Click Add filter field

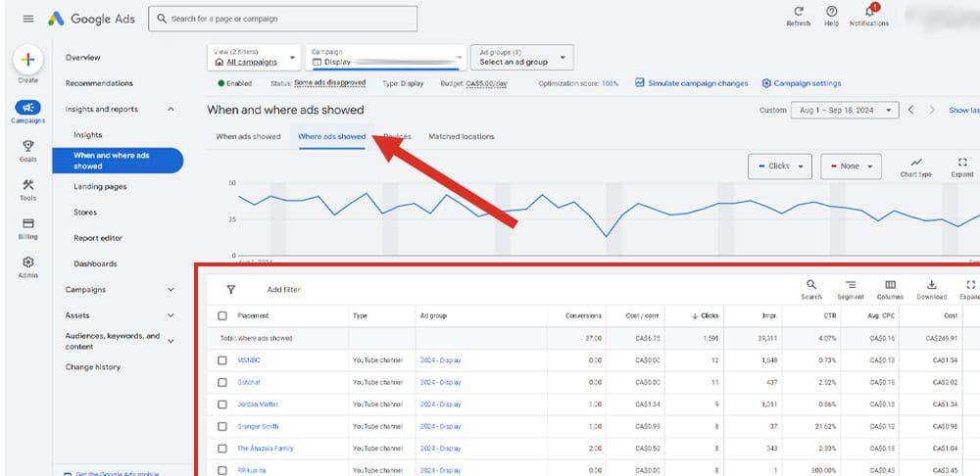coord(284,290)
